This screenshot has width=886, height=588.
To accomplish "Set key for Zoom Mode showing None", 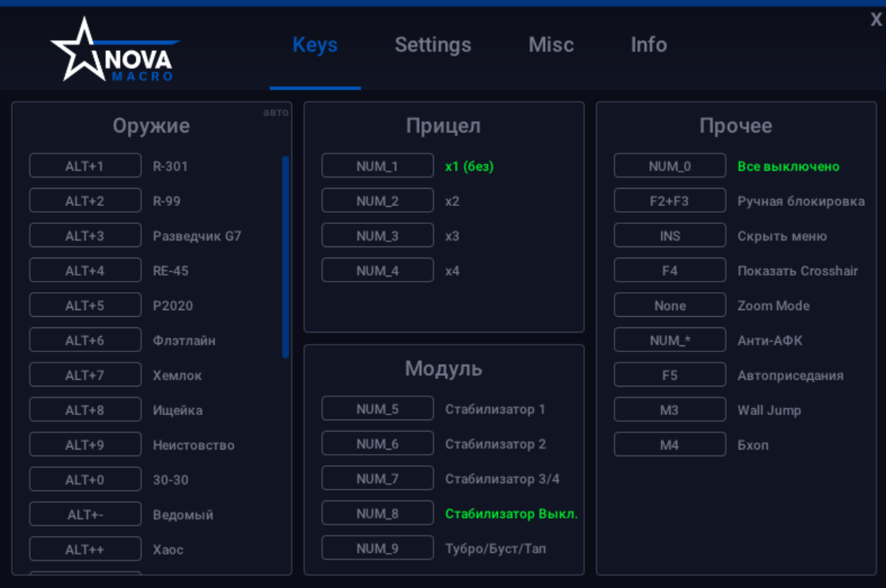I will click(x=670, y=306).
